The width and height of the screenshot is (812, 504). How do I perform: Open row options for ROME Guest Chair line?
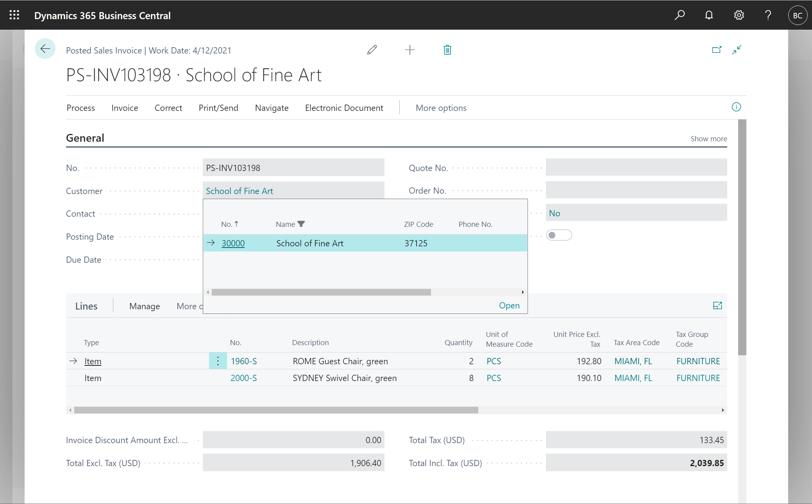pyautogui.click(x=218, y=361)
